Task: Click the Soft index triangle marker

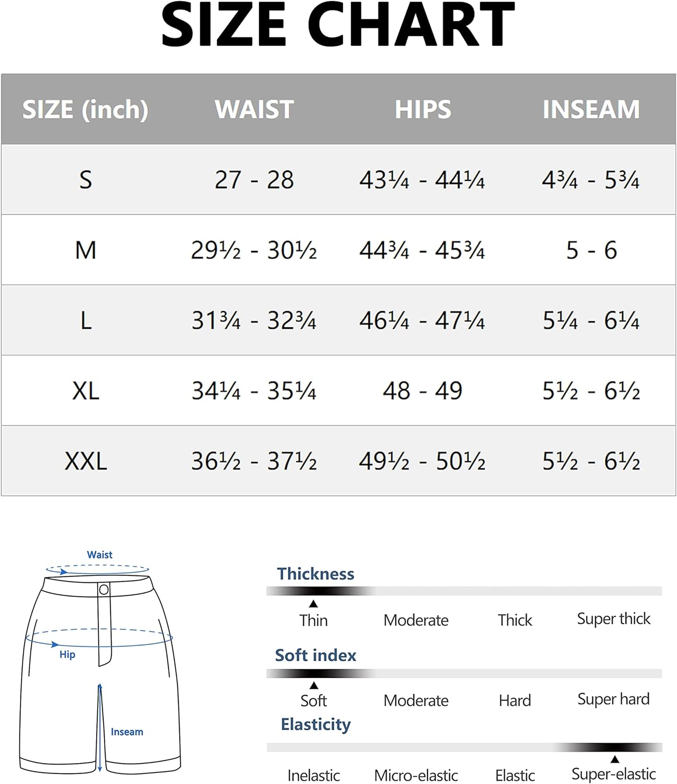Action: coord(314,685)
